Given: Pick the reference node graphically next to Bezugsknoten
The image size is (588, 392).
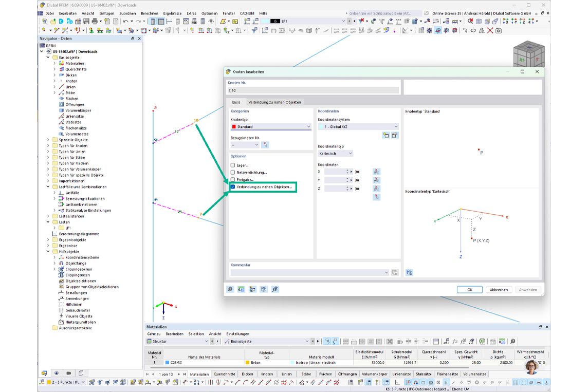Looking at the screenshot, I should (265, 145).
